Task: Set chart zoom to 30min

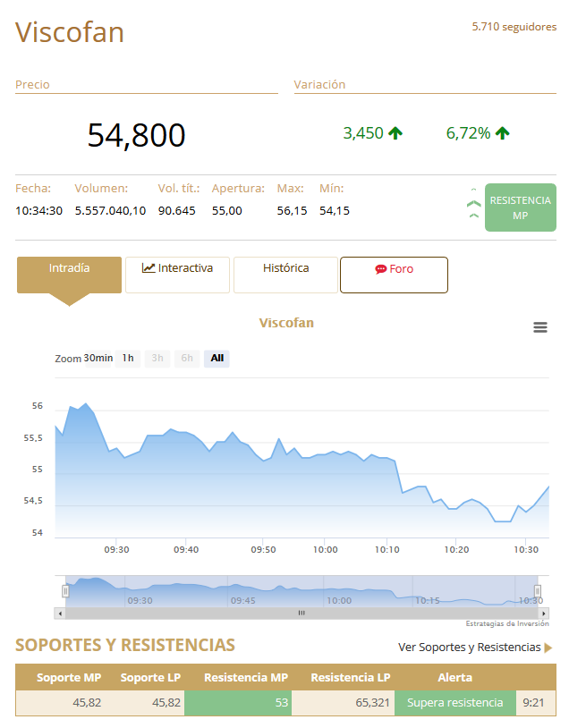Action: [x=98, y=359]
